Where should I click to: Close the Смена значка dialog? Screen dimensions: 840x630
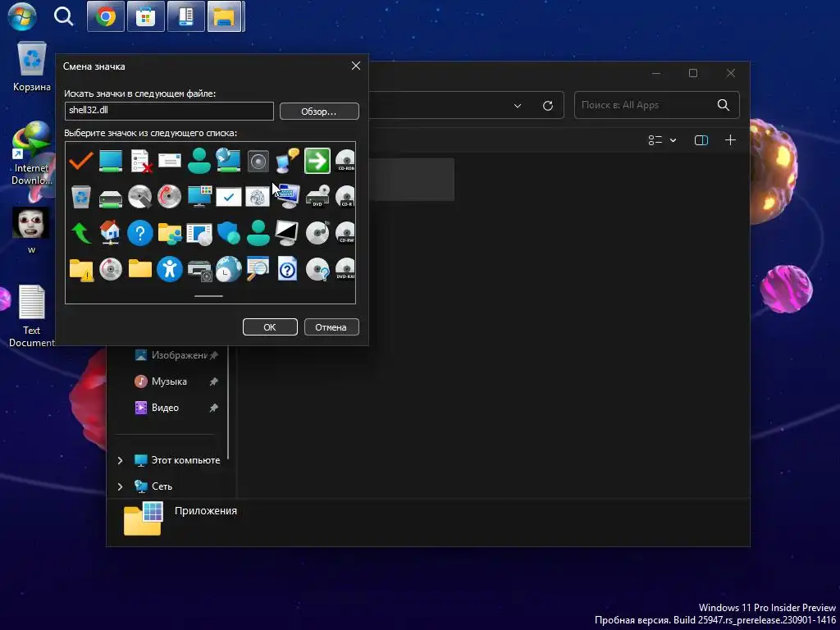coord(356,66)
